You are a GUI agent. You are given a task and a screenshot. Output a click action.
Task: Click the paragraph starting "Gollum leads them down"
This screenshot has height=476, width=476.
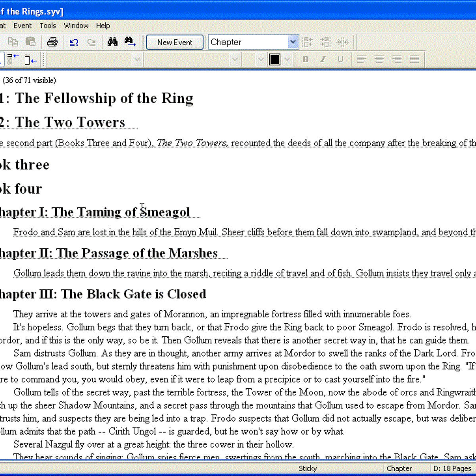point(244,273)
